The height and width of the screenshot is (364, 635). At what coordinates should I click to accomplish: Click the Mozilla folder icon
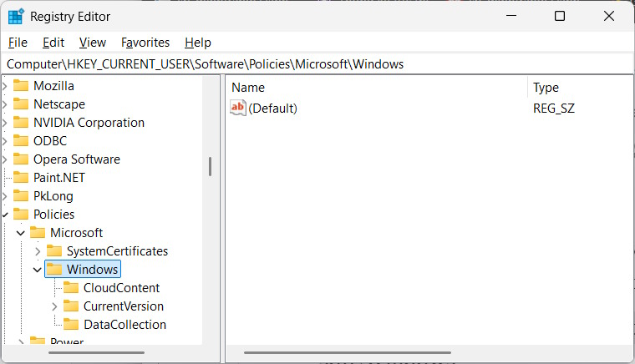click(x=21, y=86)
